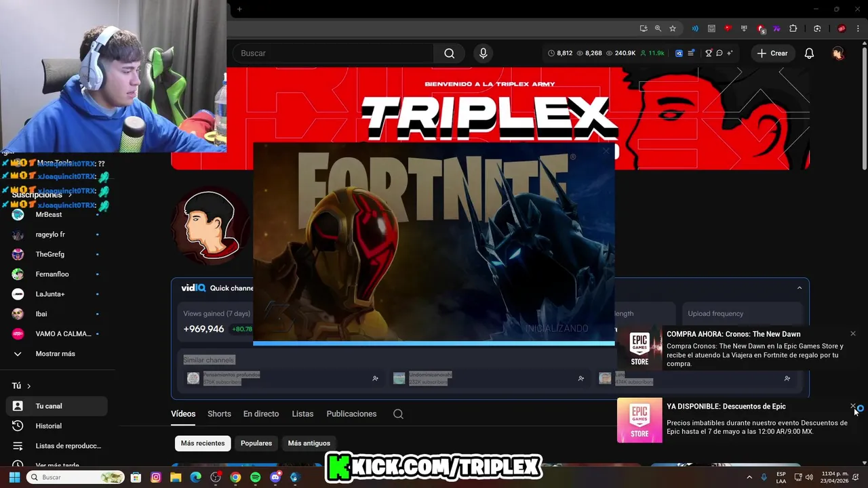Open TheGrefg subscription channel
The width and height of the screenshot is (868, 488).
click(x=57, y=254)
